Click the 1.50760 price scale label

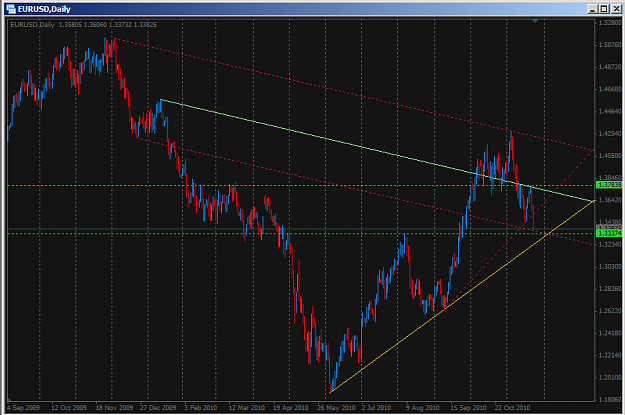tap(610, 45)
